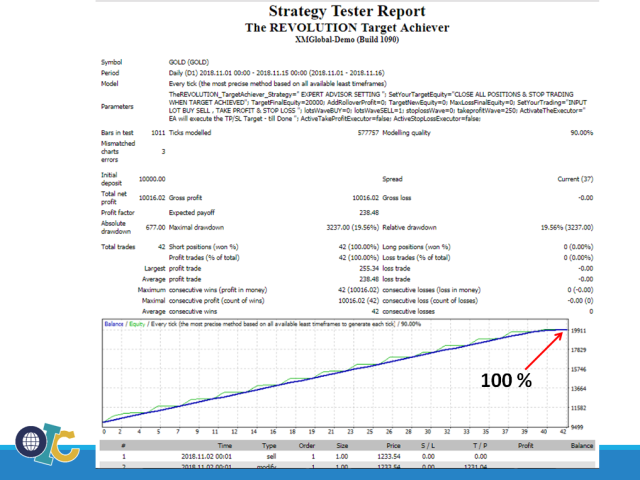Click the Symbol label

[x=111, y=62]
